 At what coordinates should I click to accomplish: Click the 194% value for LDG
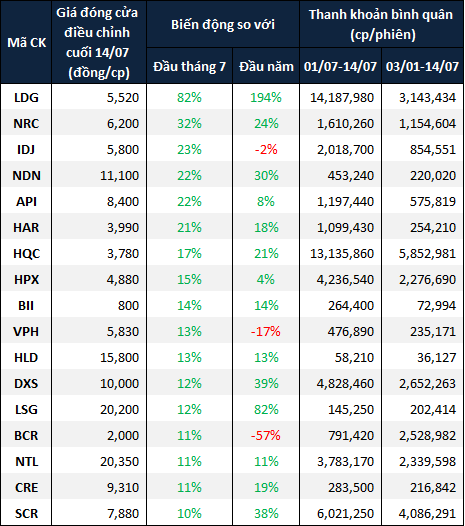pyautogui.click(x=266, y=98)
